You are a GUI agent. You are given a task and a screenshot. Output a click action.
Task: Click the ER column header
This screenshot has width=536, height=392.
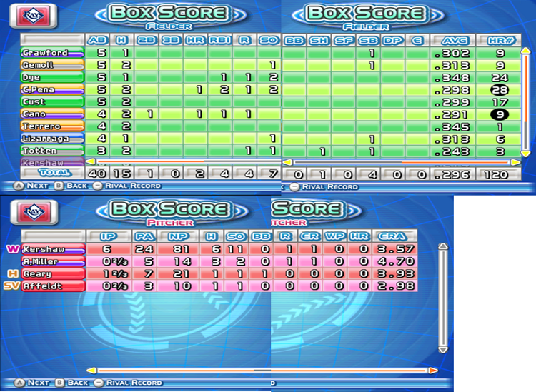(x=309, y=236)
